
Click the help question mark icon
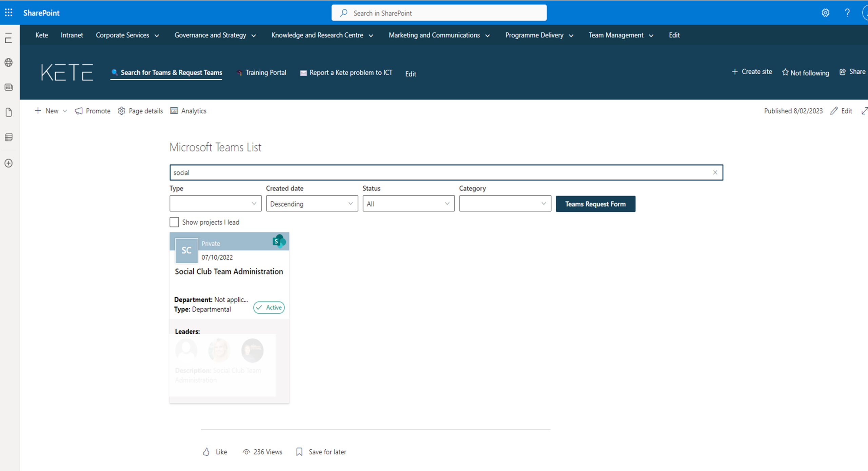pyautogui.click(x=847, y=13)
